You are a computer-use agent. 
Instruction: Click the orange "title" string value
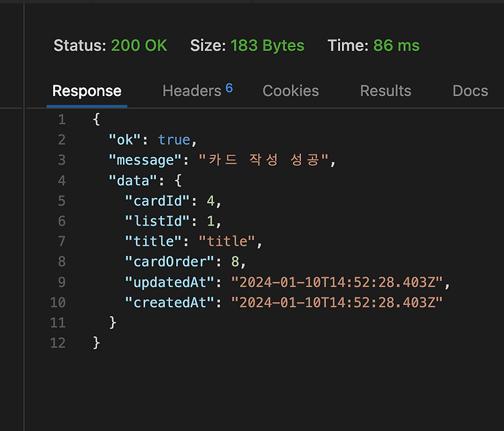pos(226,242)
